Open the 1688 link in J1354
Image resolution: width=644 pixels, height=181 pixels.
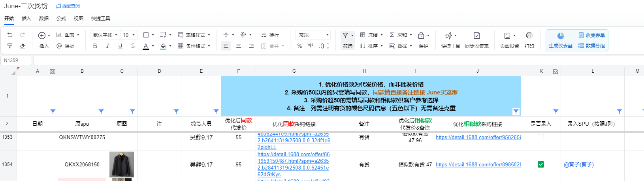[478, 165]
